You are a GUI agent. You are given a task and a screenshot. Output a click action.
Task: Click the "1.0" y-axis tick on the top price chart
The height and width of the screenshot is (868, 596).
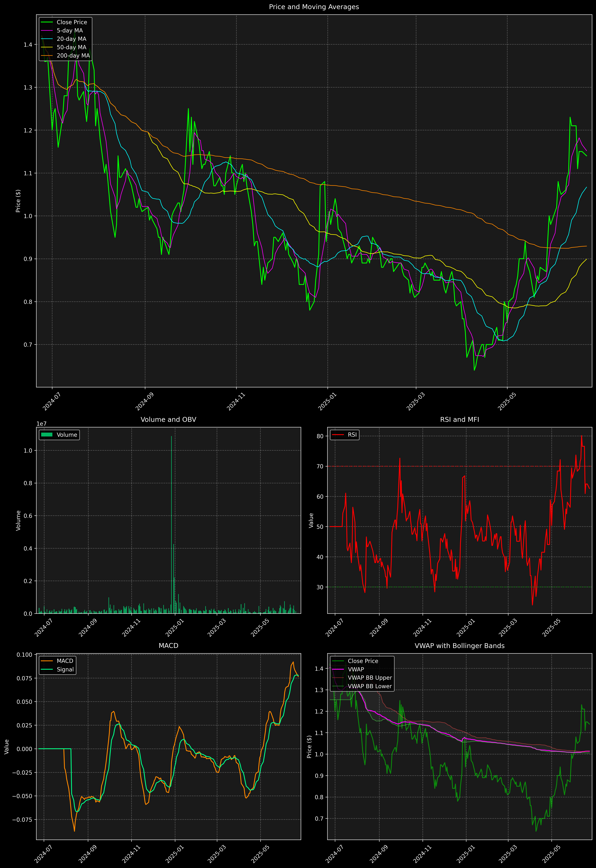[x=28, y=216]
